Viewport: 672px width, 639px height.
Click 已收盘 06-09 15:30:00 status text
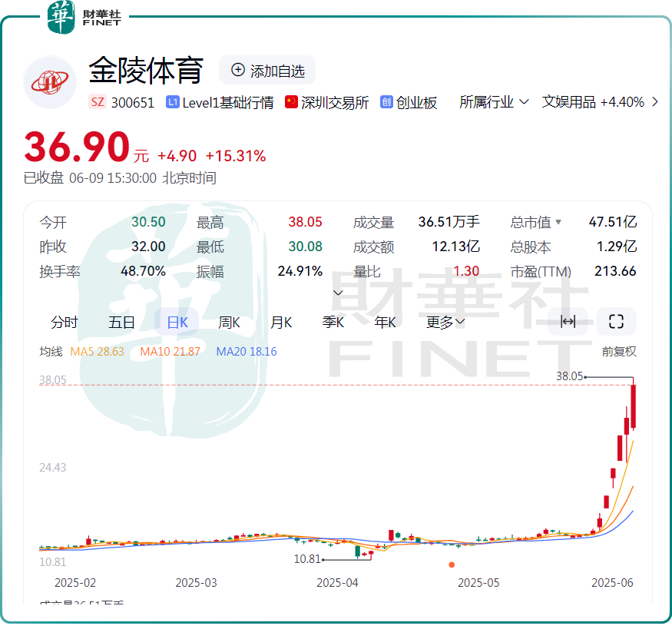click(120, 178)
